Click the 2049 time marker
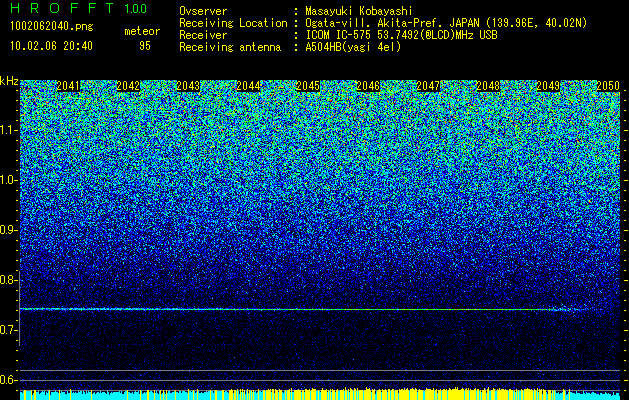 pyautogui.click(x=548, y=86)
